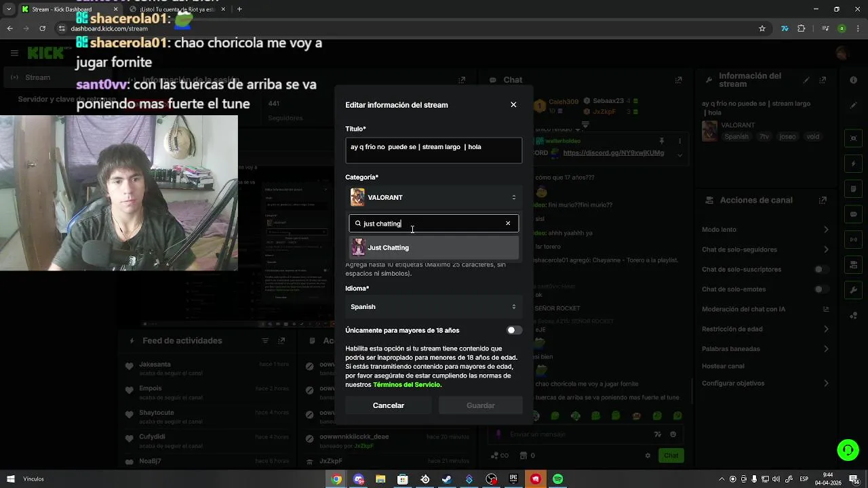Click the 7tv icon in chat input
868x488 pixels.
pyautogui.click(x=657, y=434)
